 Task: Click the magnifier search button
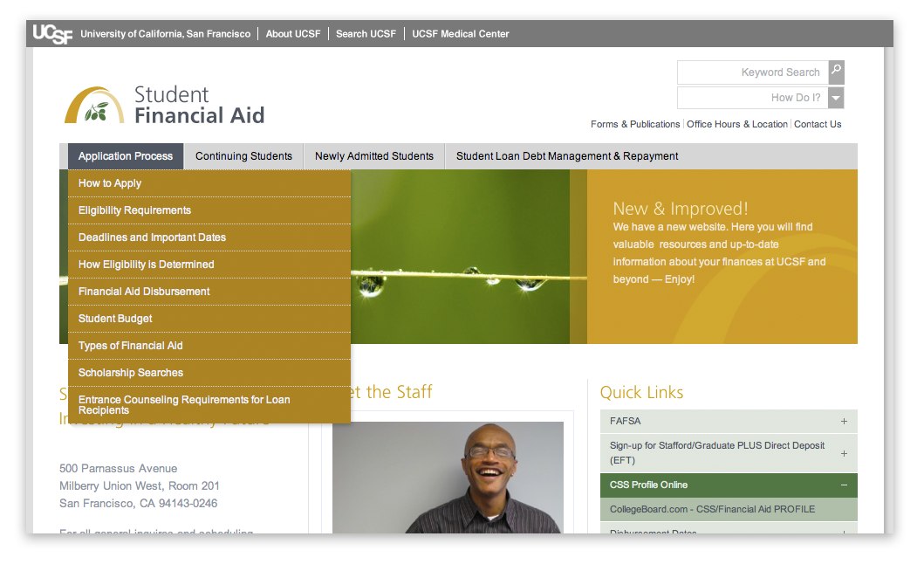click(836, 72)
